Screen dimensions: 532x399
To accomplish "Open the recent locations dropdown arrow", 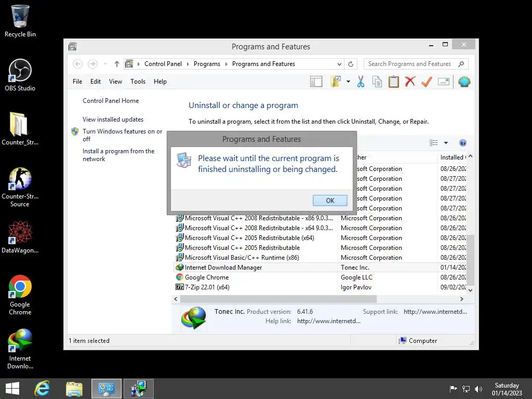I will [x=105, y=64].
